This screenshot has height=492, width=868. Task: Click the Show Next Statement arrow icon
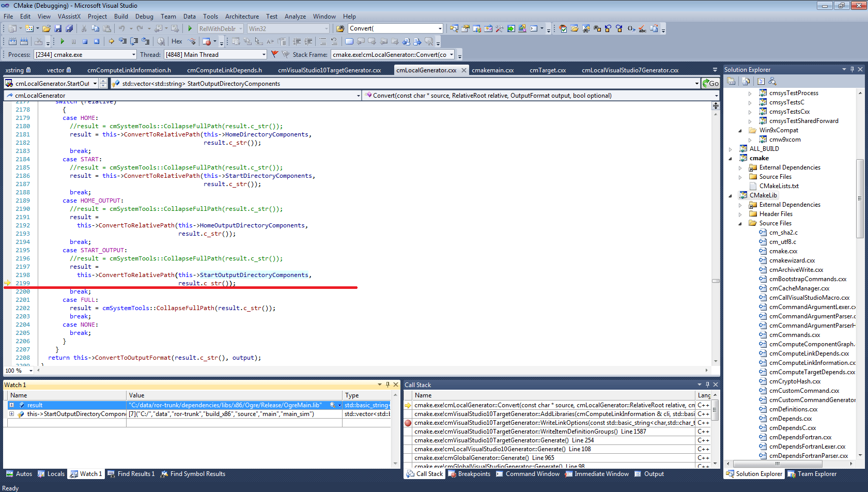(x=111, y=41)
